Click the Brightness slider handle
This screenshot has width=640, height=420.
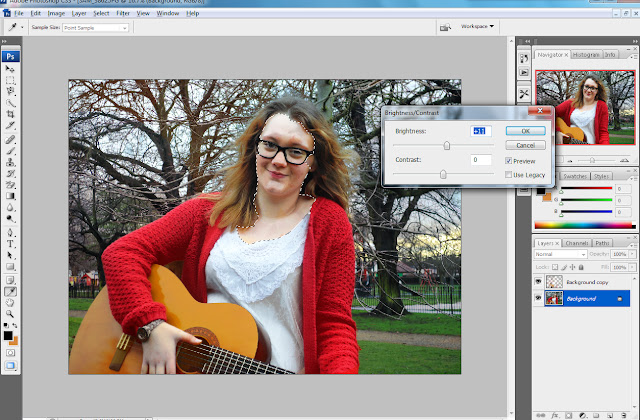[x=447, y=145]
